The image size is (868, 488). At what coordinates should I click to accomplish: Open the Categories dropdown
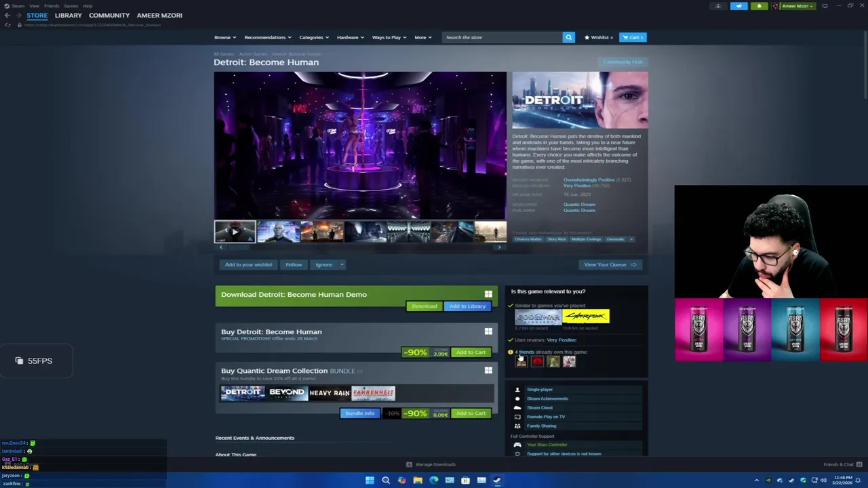coord(314,37)
